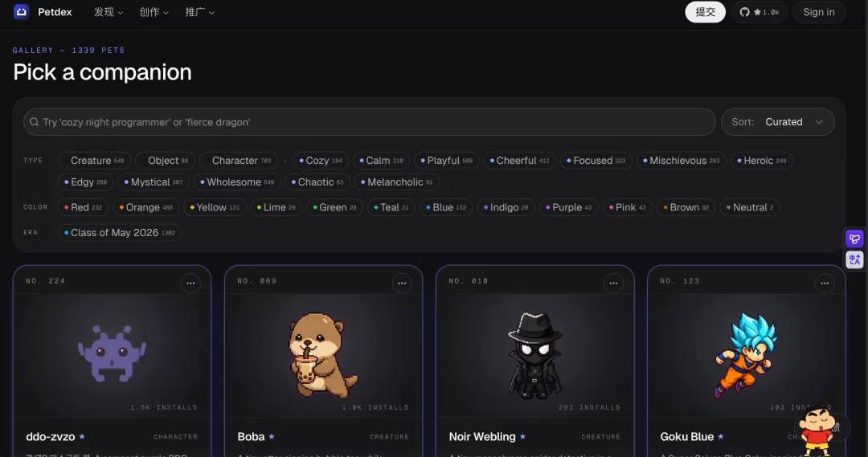Filter by Red color

[83, 207]
